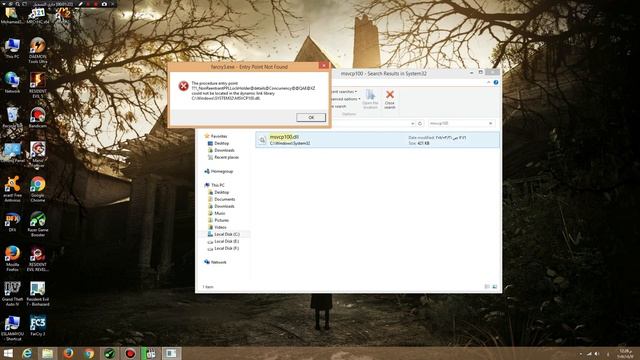Viewport: 640px width, 360px height.
Task: Select Network desktop icon
Action: tap(12, 83)
